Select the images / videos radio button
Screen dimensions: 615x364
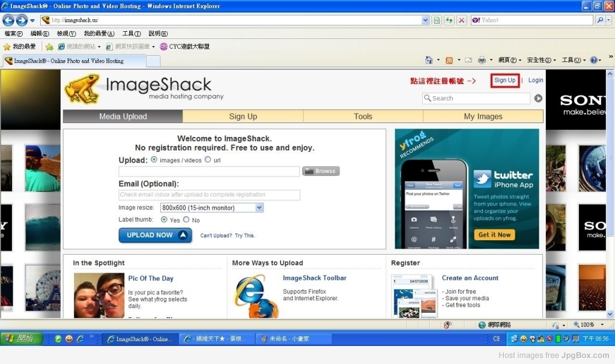click(x=154, y=160)
